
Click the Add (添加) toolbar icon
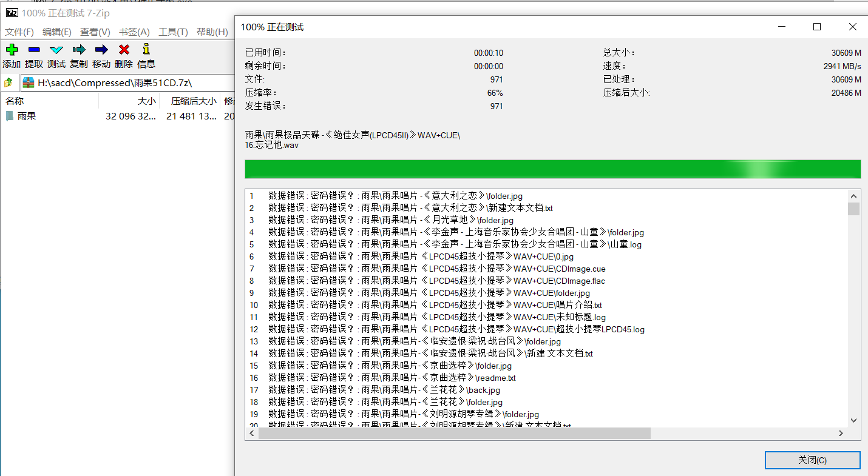[x=12, y=50]
